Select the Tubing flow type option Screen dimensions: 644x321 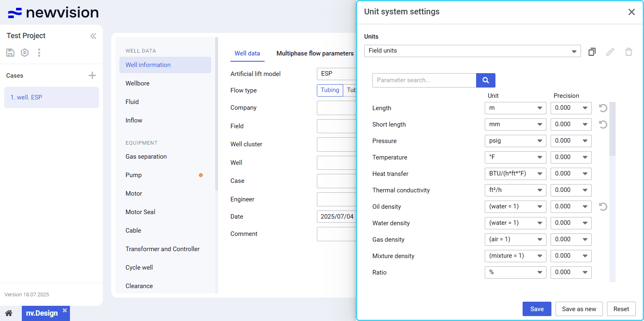click(x=330, y=90)
